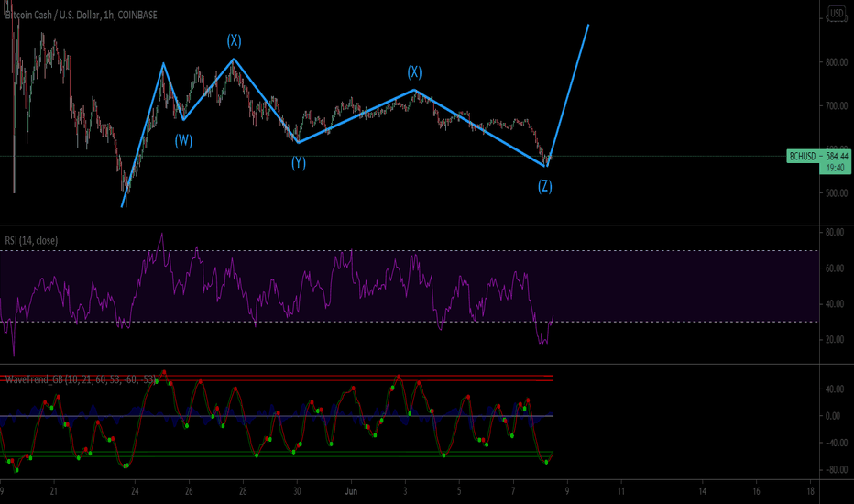Click the 9 date label before 11 on time axis
This screenshot has height=504, width=854.
[x=567, y=491]
